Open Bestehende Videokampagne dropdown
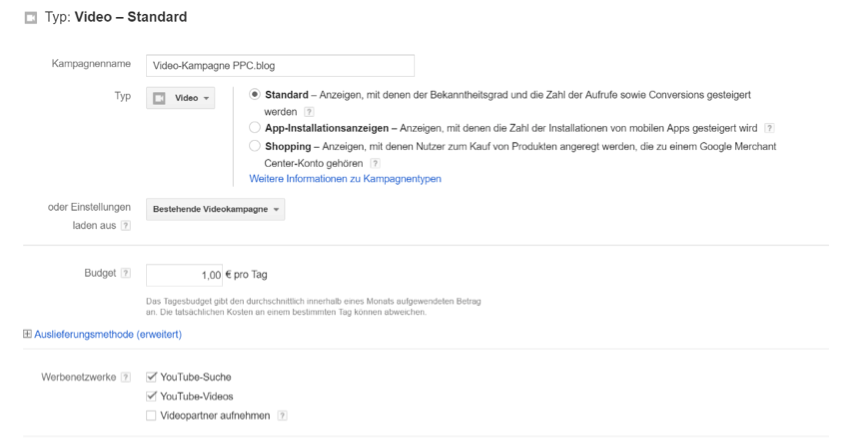The width and height of the screenshot is (857, 439). click(x=215, y=209)
